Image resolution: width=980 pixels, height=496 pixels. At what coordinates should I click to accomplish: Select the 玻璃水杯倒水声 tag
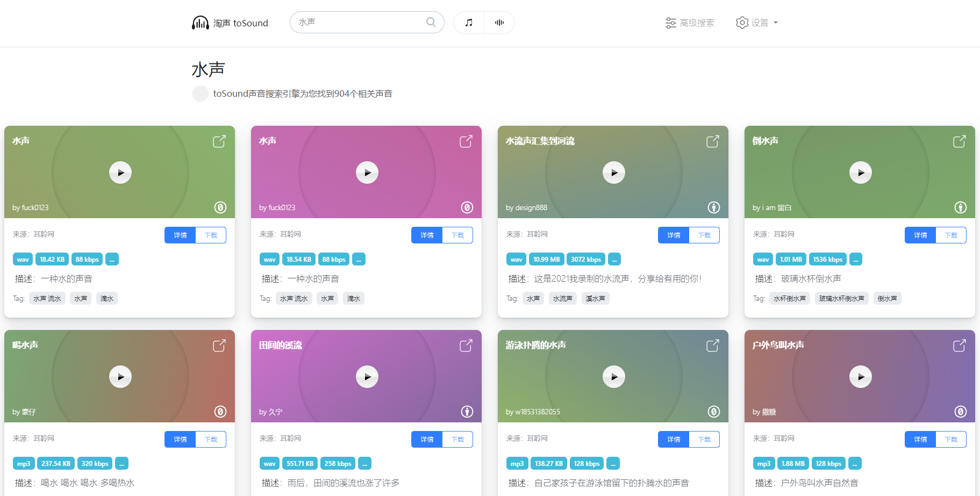coord(842,298)
